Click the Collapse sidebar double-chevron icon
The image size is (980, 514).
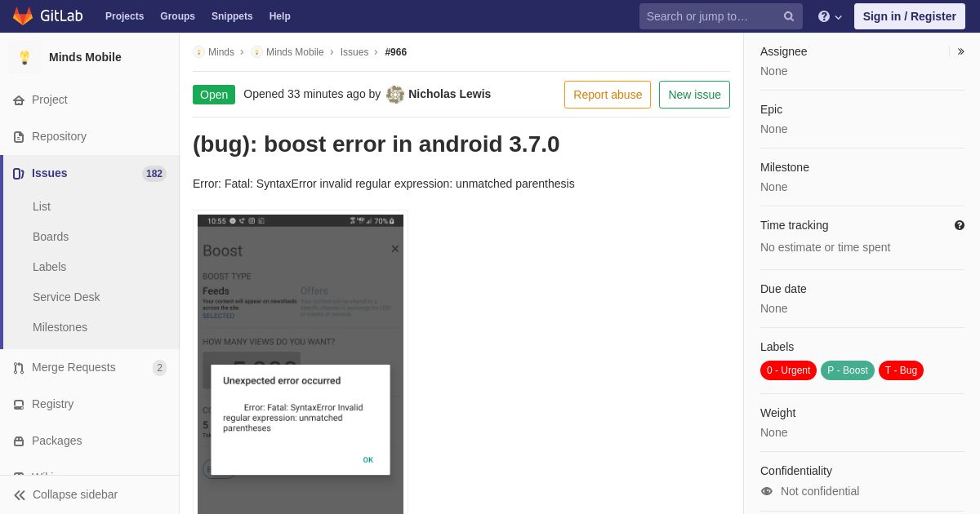(x=20, y=495)
